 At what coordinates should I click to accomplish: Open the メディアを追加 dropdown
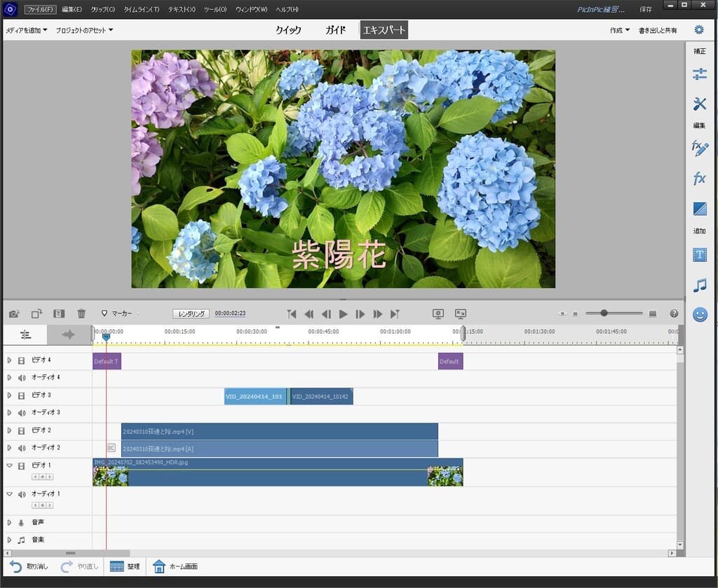[27, 30]
